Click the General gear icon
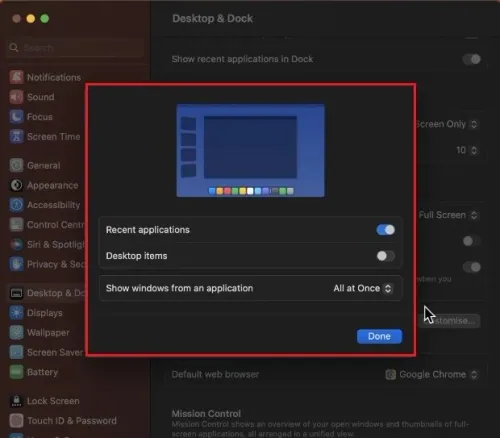Screen dimensions: 500x438 click(16, 165)
